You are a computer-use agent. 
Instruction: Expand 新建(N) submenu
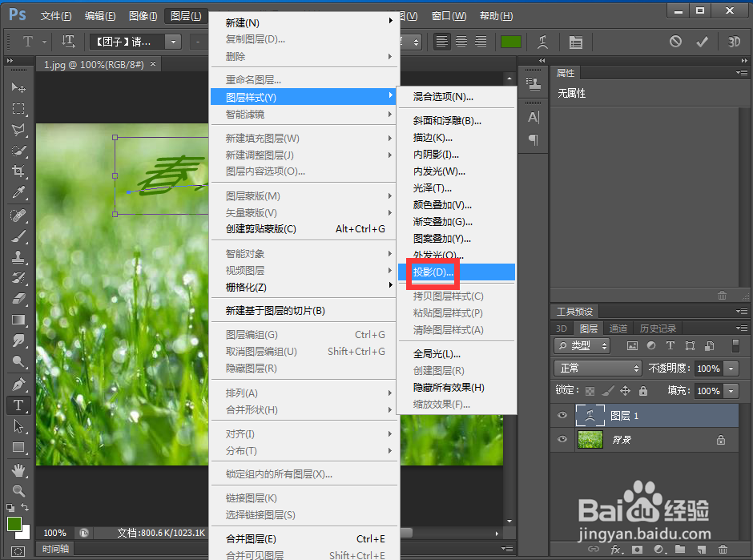[305, 22]
